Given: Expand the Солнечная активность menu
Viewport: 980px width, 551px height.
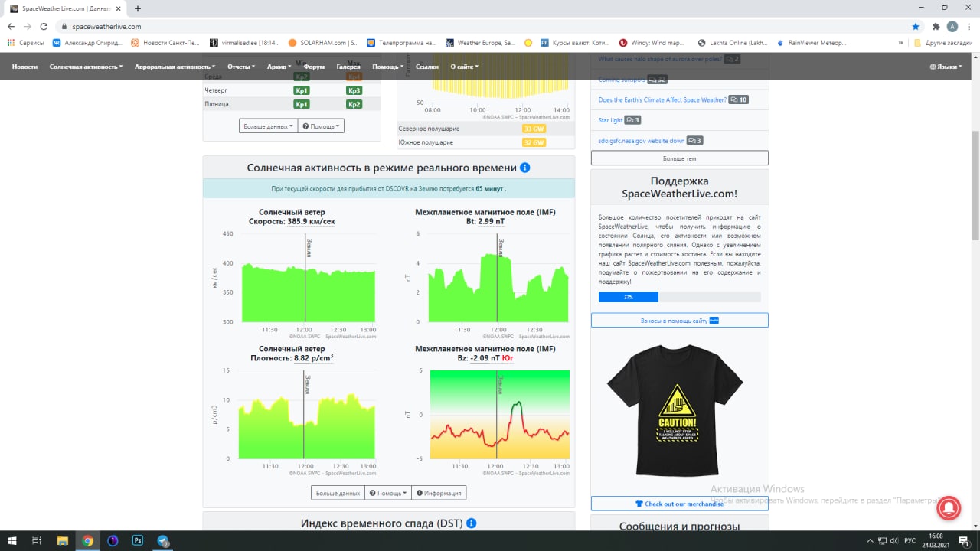Looking at the screenshot, I should [86, 67].
